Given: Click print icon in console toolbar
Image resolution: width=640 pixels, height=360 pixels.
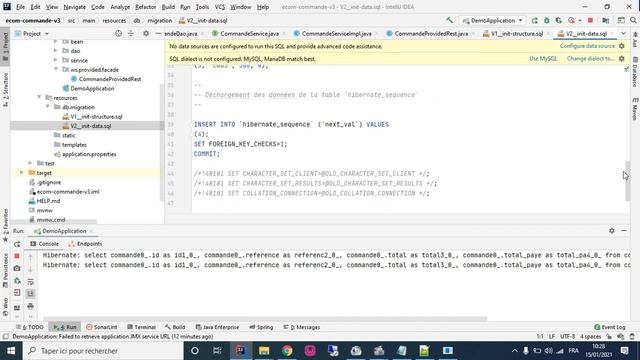Looking at the screenshot, I should [x=31, y=306].
